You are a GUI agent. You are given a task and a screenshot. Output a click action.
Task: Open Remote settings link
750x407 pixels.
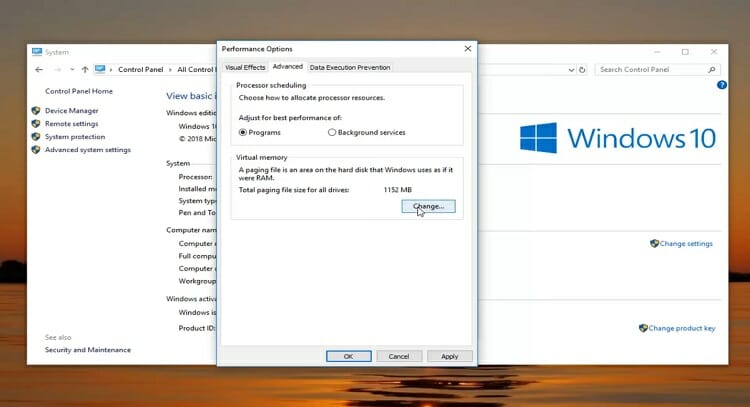click(72, 123)
